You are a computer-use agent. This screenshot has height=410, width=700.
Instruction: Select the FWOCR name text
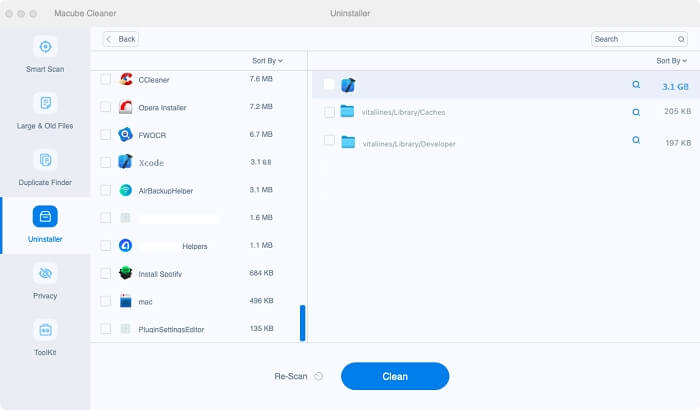click(152, 135)
